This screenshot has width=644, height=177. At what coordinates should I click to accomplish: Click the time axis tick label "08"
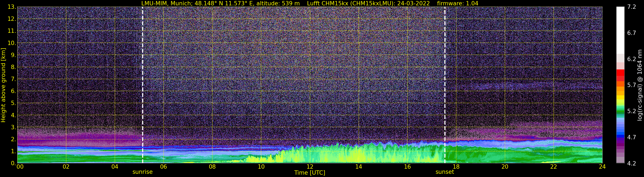point(212,167)
